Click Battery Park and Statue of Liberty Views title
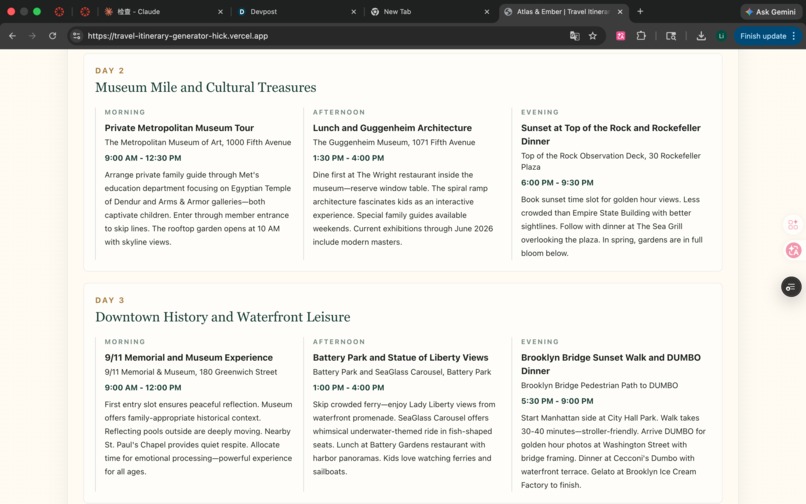The height and width of the screenshot is (504, 806). click(400, 357)
